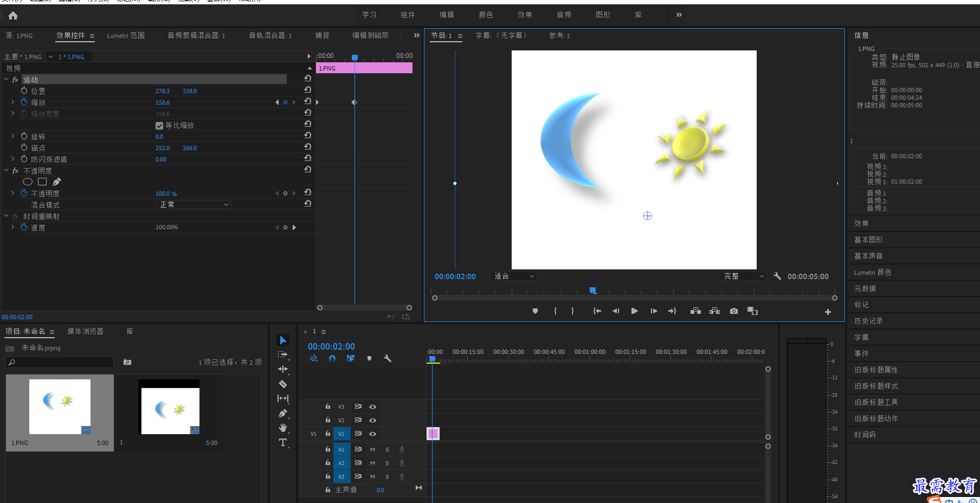Open the 适合 zoom level dropdown
The width and height of the screenshot is (980, 503).
pos(513,276)
